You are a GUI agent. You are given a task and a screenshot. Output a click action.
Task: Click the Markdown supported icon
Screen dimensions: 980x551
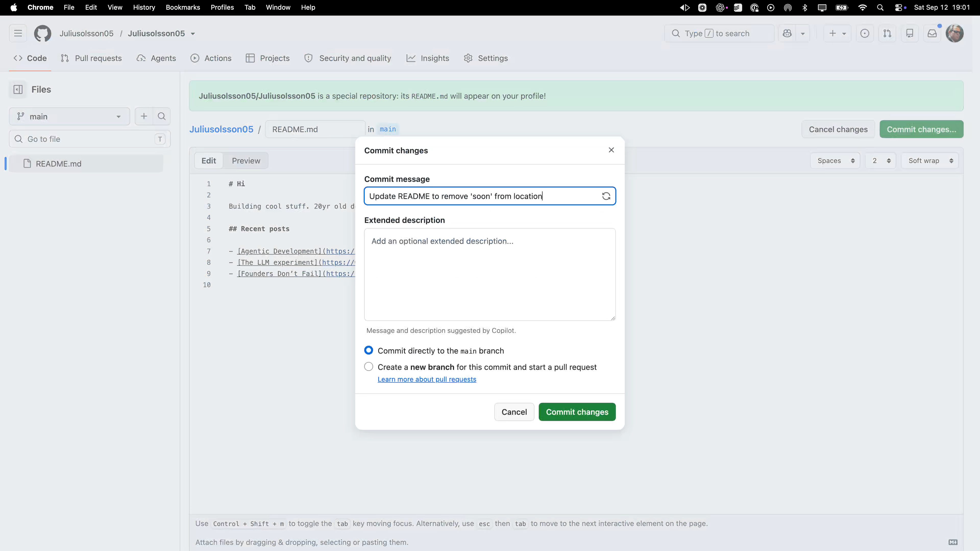(953, 542)
